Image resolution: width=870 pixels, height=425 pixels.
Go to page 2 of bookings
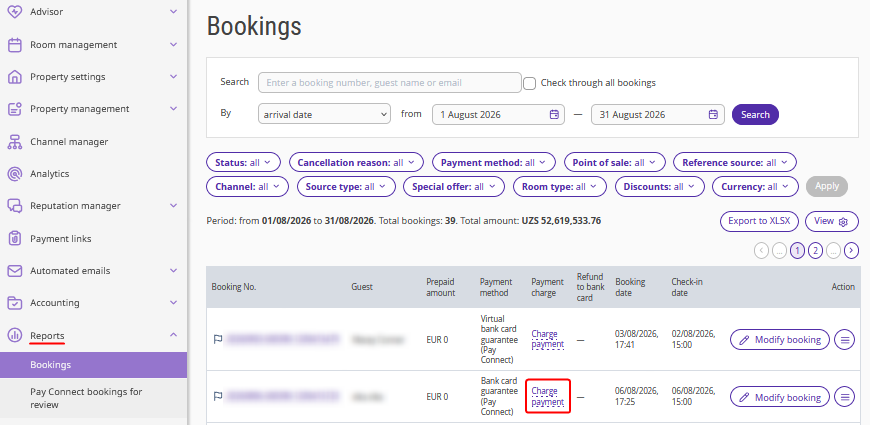tap(815, 251)
